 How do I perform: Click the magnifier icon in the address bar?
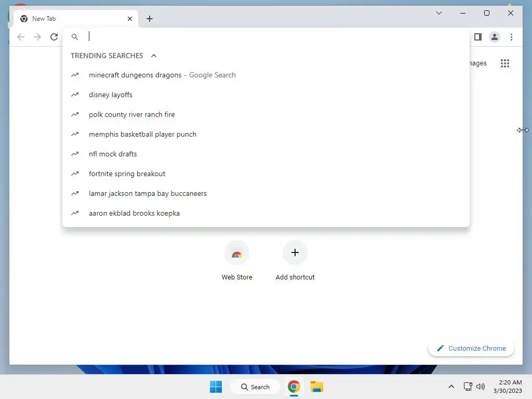[x=75, y=37]
